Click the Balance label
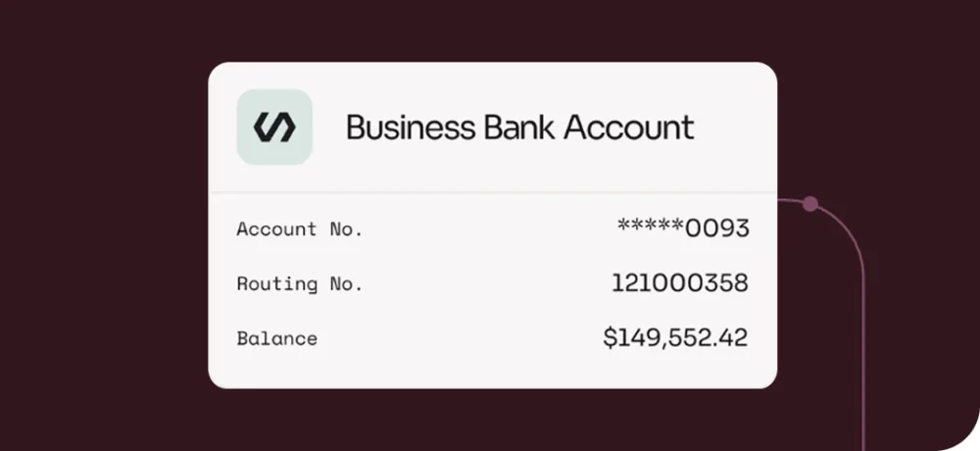Viewport: 980px width, 451px height. [277, 339]
